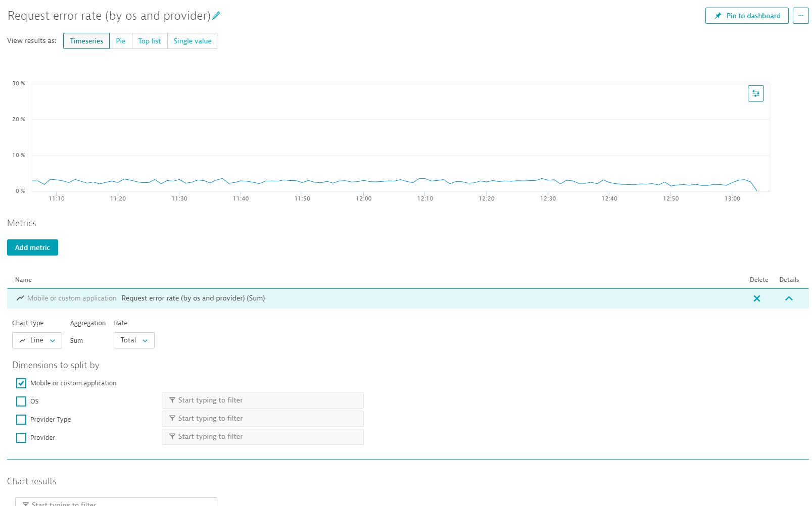Collapse metric details with the chevron

789,298
